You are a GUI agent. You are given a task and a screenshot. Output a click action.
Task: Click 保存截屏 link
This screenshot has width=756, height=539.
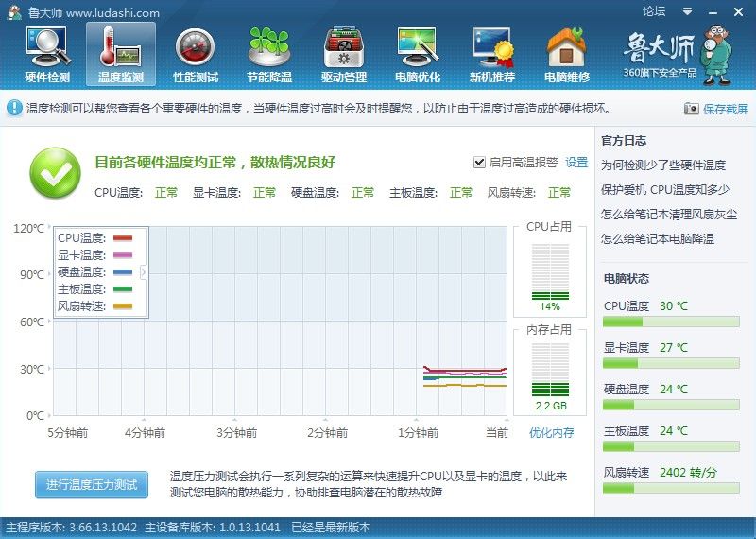click(x=725, y=109)
